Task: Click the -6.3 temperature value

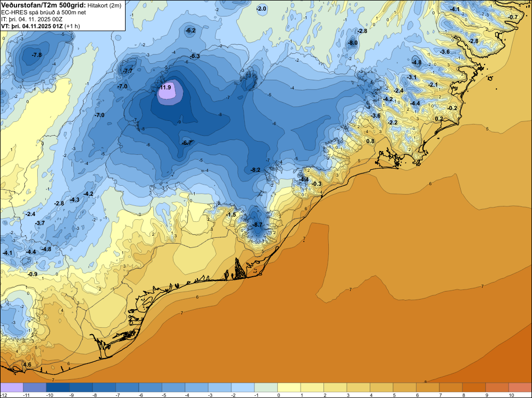Action: [195, 56]
